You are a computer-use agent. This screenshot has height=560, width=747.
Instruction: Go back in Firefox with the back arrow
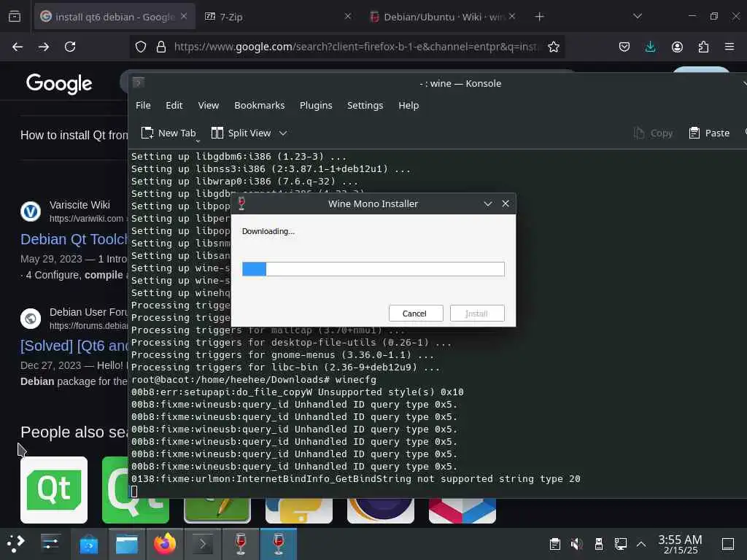[x=18, y=47]
